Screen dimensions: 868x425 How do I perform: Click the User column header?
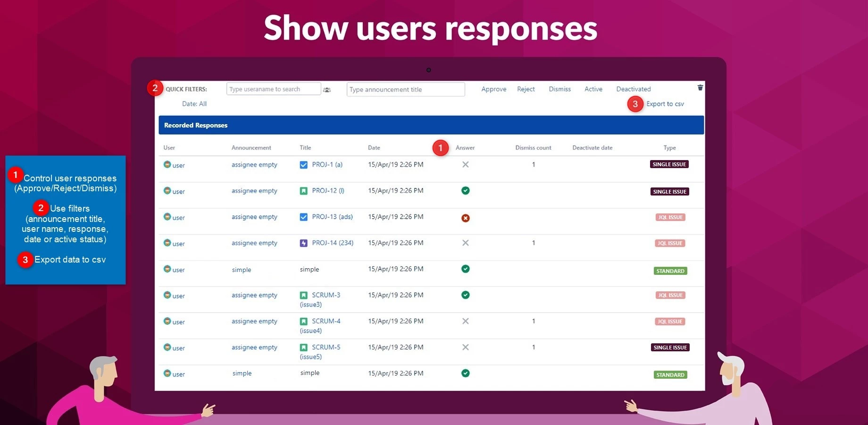click(x=169, y=148)
